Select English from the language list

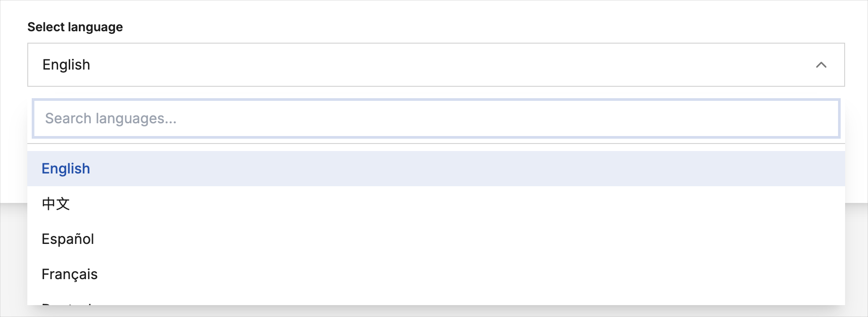click(66, 169)
